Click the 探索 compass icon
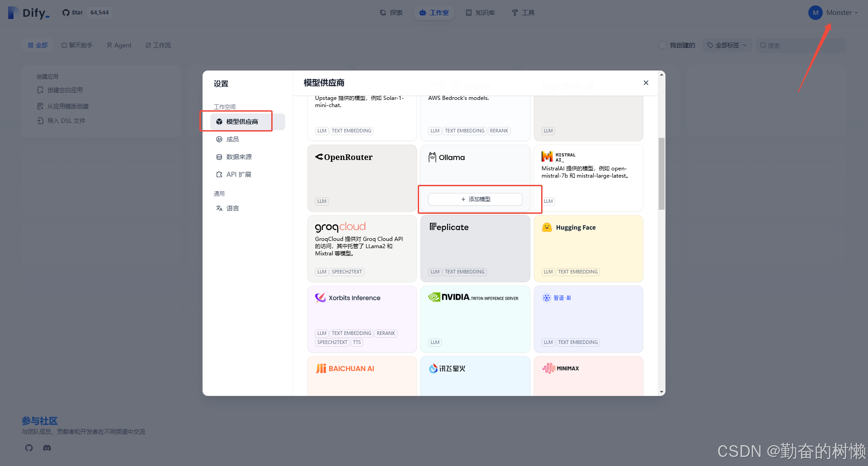 pyautogui.click(x=383, y=13)
